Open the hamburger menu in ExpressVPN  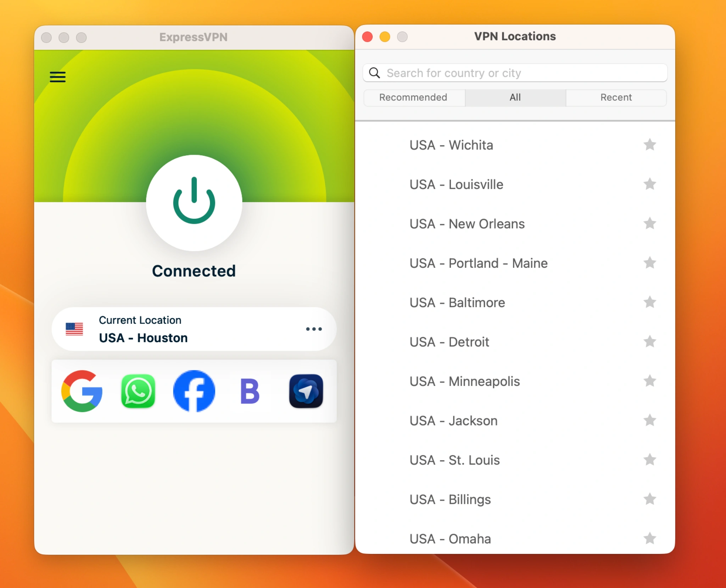click(57, 77)
